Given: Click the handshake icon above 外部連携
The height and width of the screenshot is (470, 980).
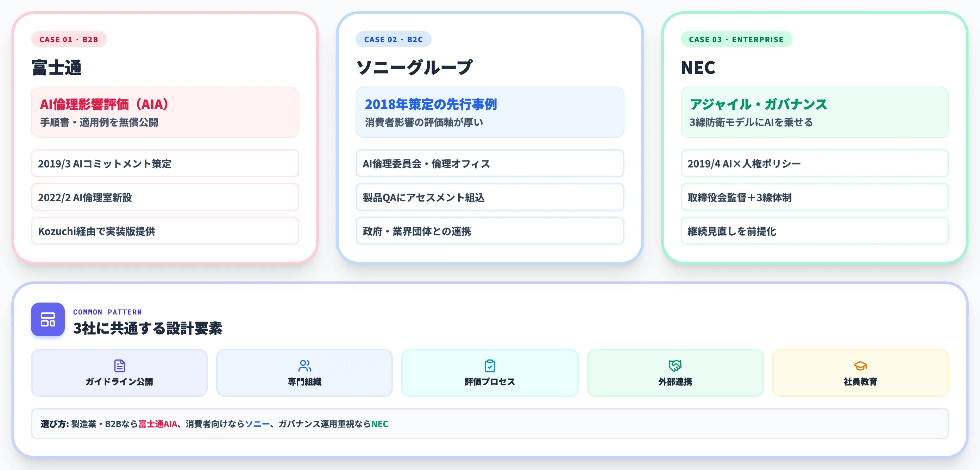Looking at the screenshot, I should [x=675, y=366].
